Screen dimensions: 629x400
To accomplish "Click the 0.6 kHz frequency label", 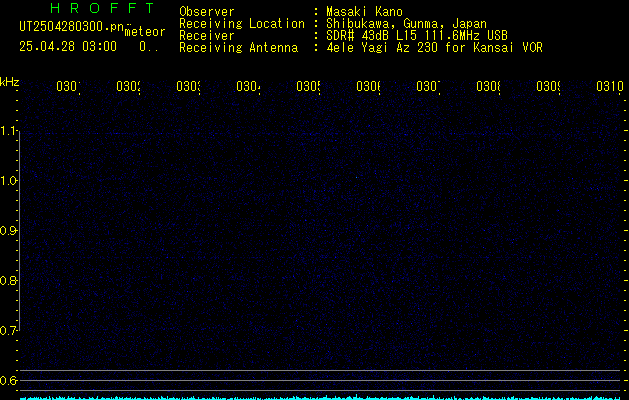I will (x=9, y=380).
